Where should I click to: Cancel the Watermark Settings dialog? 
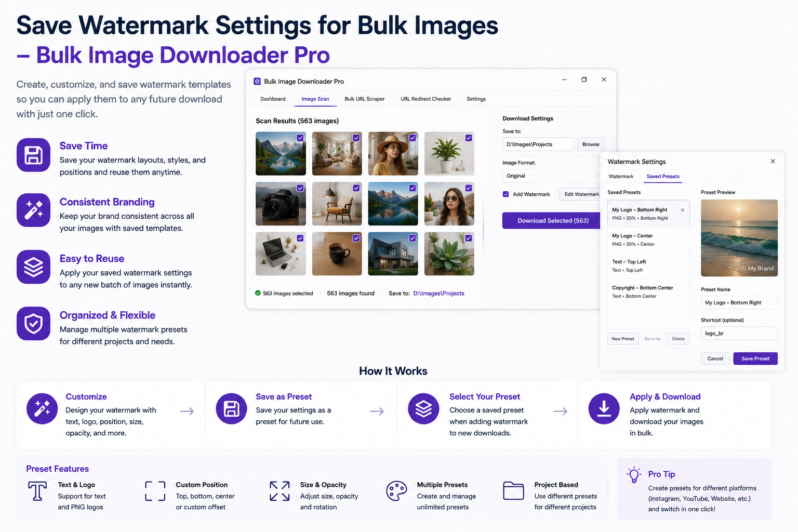coord(715,358)
